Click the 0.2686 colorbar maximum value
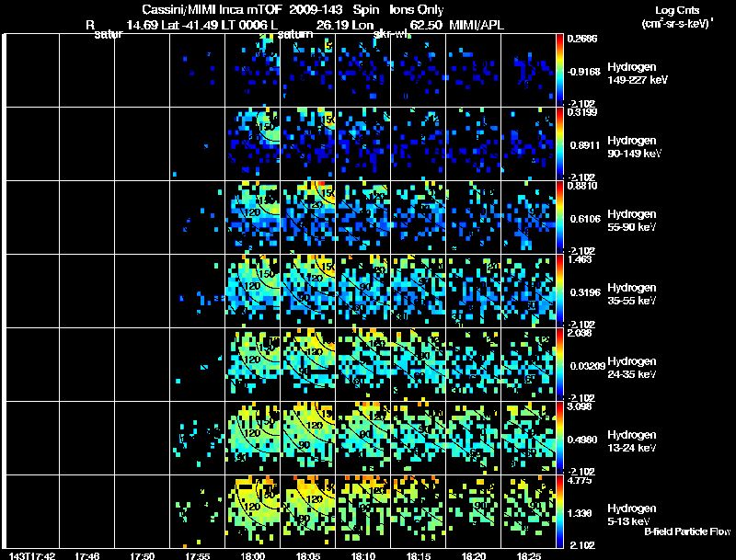The height and width of the screenshot is (560, 736). click(582, 39)
